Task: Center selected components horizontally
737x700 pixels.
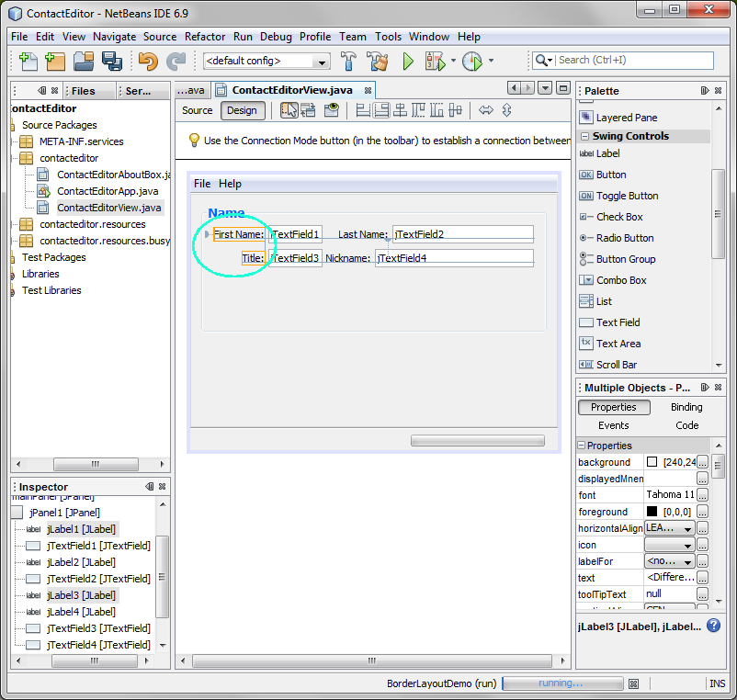Action: pyautogui.click(x=400, y=110)
